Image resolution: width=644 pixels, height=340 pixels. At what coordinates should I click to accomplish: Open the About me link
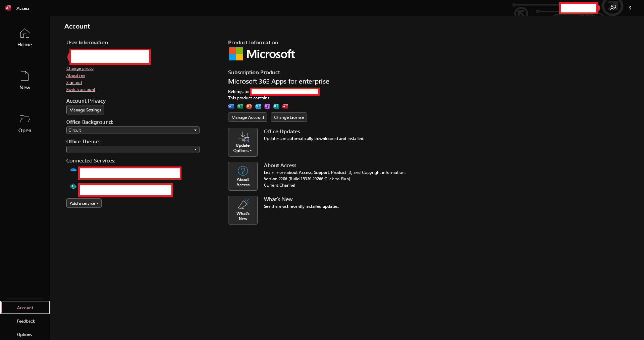click(x=76, y=76)
